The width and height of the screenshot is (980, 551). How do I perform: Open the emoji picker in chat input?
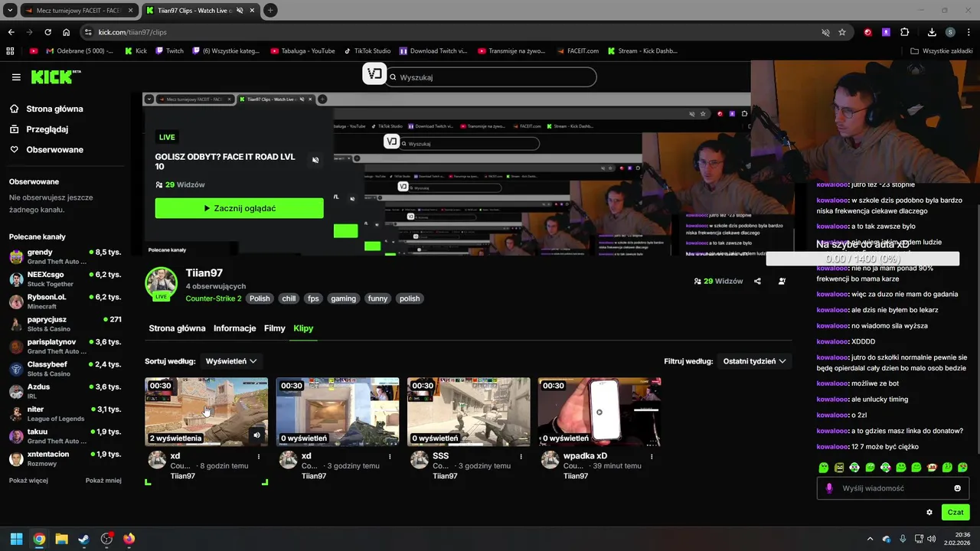pos(957,488)
